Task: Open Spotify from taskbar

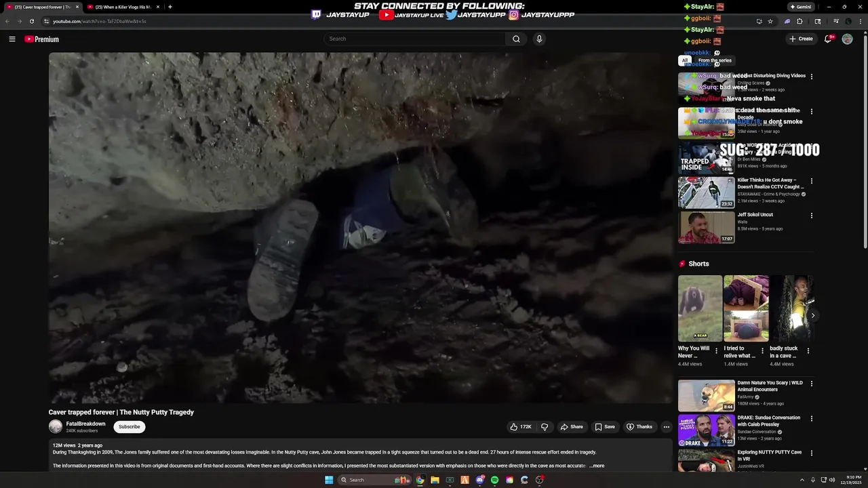Action: 494,480
